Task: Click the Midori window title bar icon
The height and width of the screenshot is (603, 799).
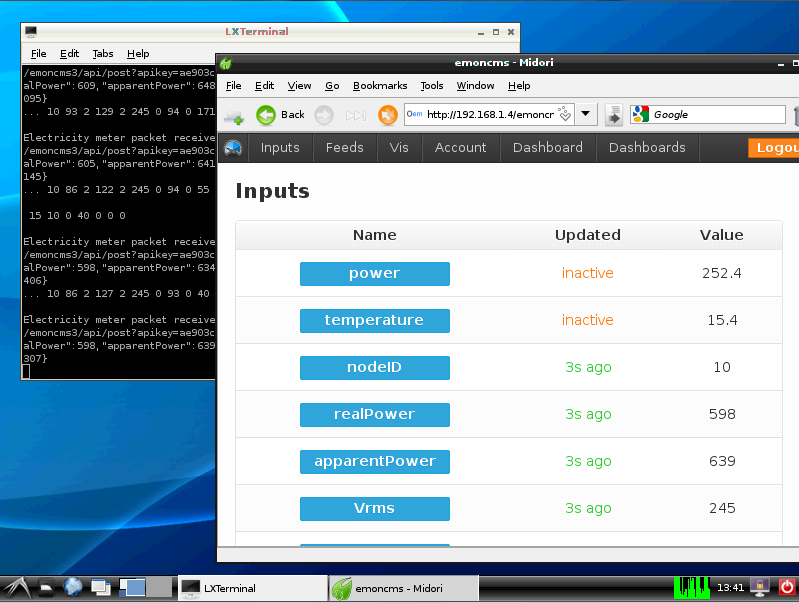Action: coord(226,63)
